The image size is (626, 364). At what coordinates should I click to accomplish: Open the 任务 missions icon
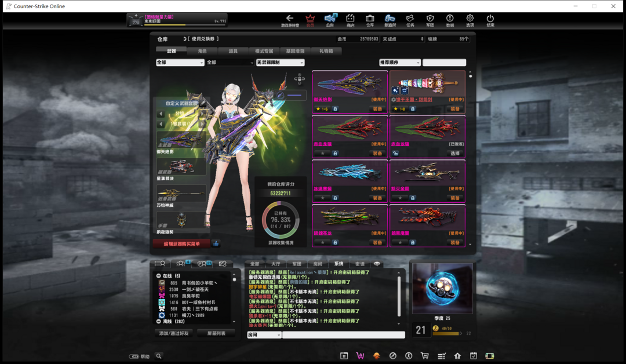[x=410, y=20]
